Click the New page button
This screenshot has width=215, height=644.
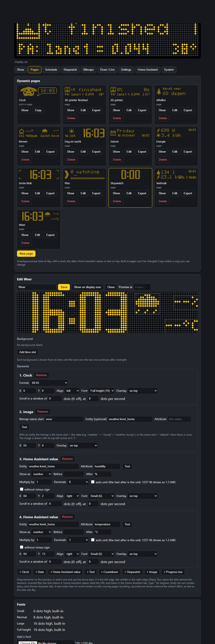[26, 254]
